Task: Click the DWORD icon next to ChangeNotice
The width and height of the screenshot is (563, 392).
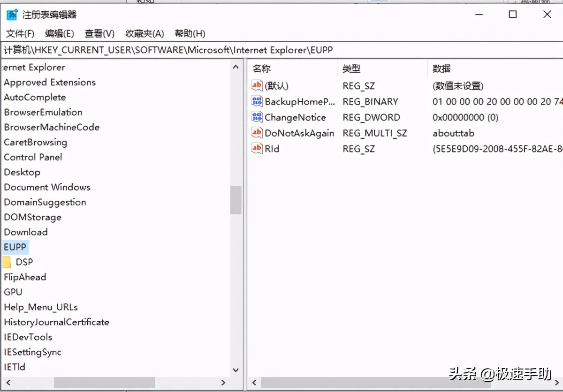Action: coord(256,117)
